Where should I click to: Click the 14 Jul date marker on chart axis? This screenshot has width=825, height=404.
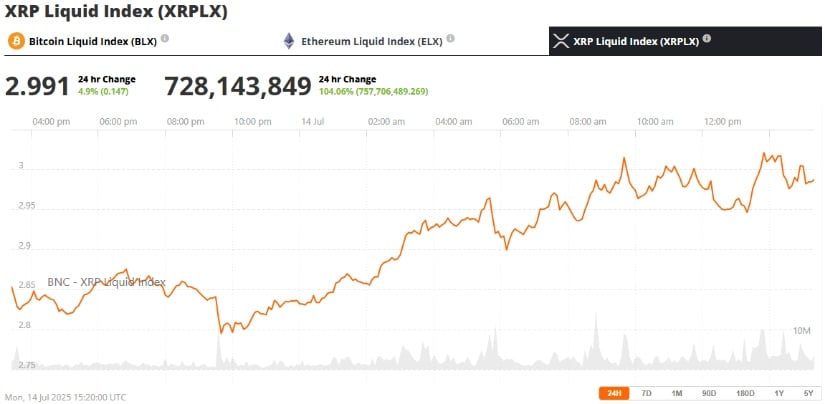312,122
